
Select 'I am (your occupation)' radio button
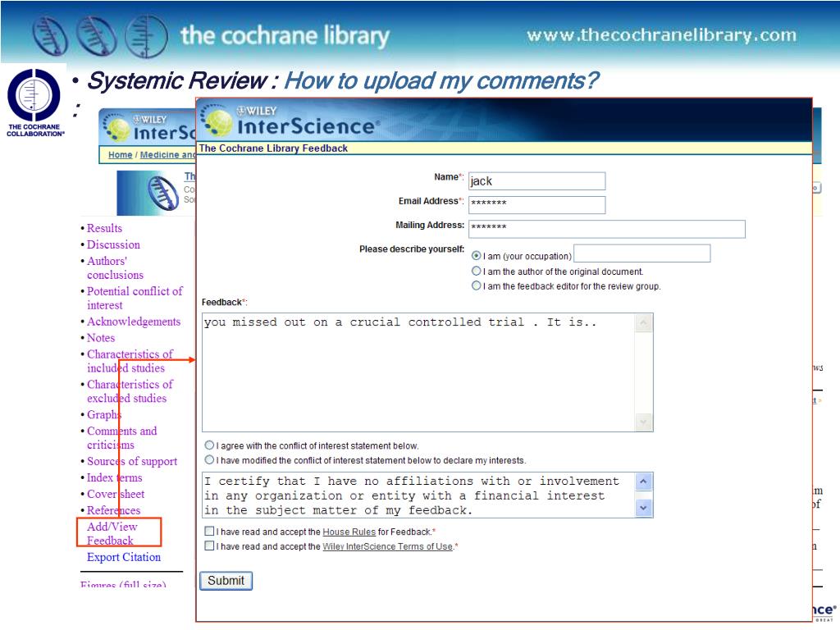[x=476, y=256]
